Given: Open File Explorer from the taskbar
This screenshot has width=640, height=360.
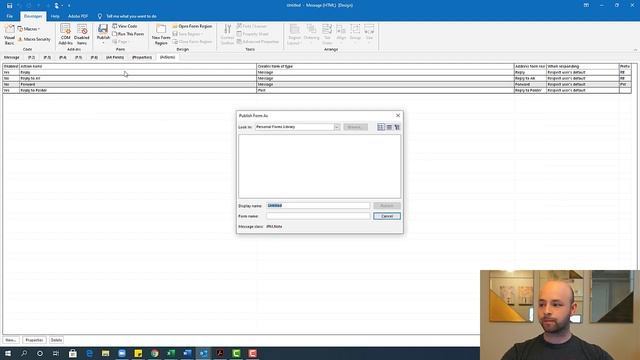Looking at the screenshot, I should tap(105, 353).
